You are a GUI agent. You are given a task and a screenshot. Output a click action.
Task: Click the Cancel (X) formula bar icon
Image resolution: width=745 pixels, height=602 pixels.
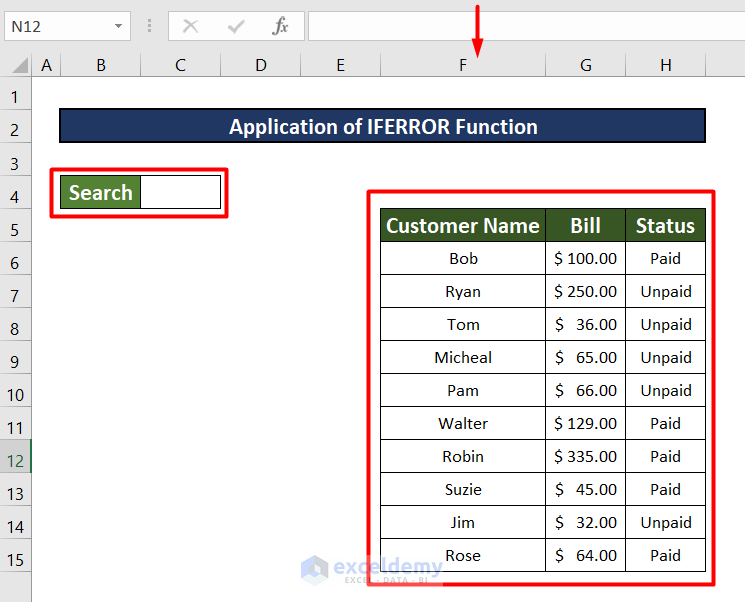pyautogui.click(x=191, y=26)
